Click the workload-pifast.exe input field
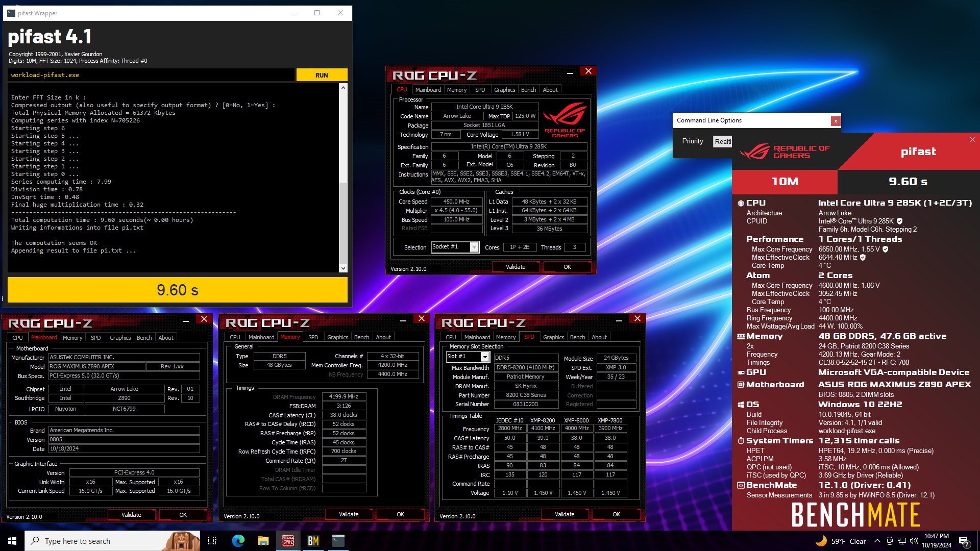Screen dimensions: 980x551 [x=151, y=75]
